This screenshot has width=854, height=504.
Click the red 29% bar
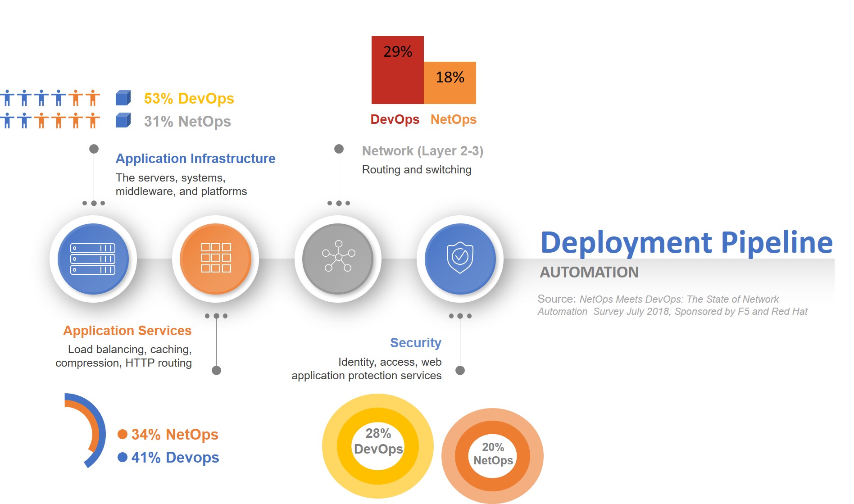click(397, 70)
